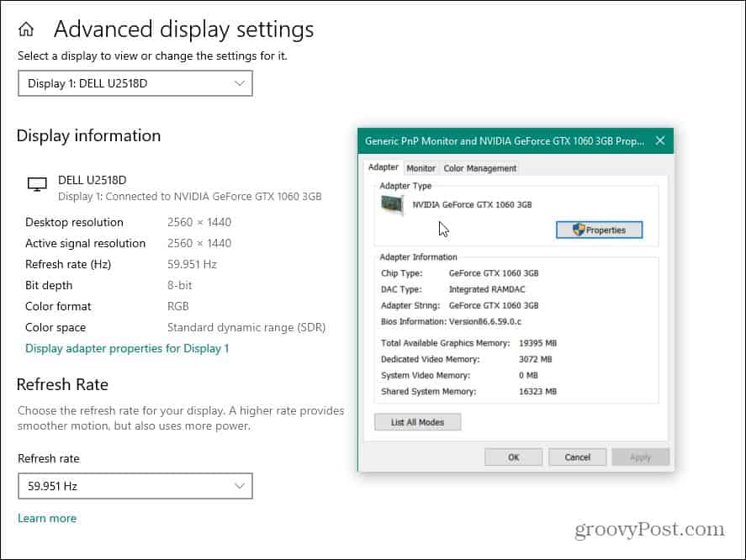
Task: Open adapter Properties with shield icon
Action: pyautogui.click(x=599, y=230)
